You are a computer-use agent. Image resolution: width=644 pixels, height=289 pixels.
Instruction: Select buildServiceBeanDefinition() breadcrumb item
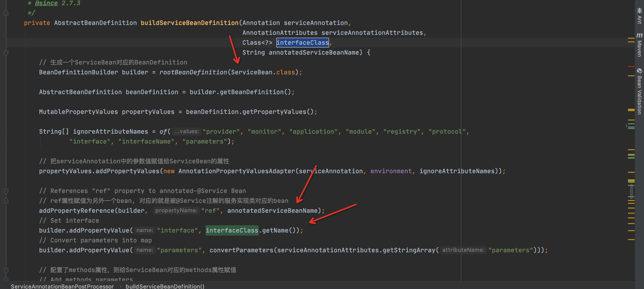(165, 286)
